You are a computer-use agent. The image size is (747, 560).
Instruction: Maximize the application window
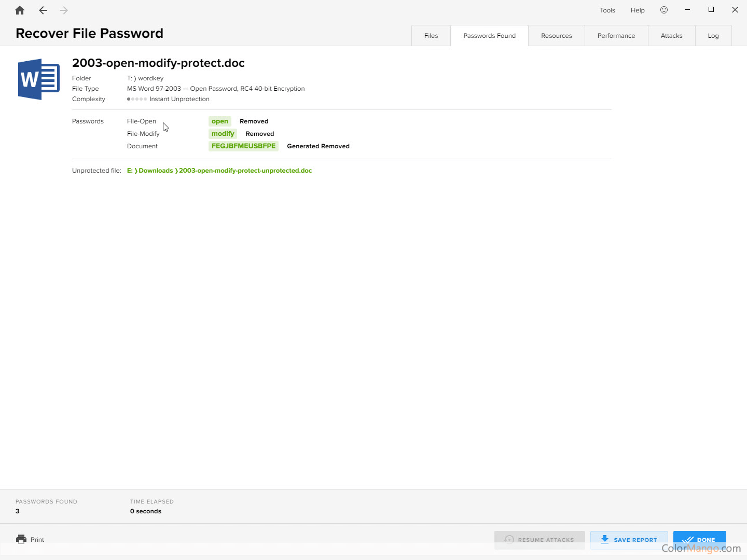711,10
